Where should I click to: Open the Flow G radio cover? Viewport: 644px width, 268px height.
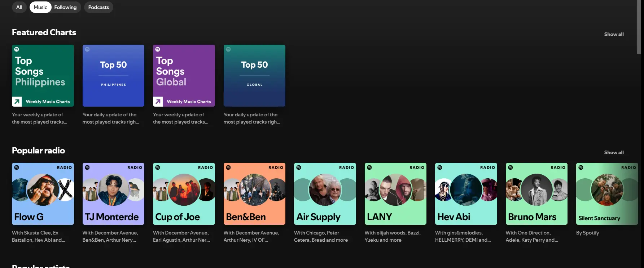[x=43, y=194]
